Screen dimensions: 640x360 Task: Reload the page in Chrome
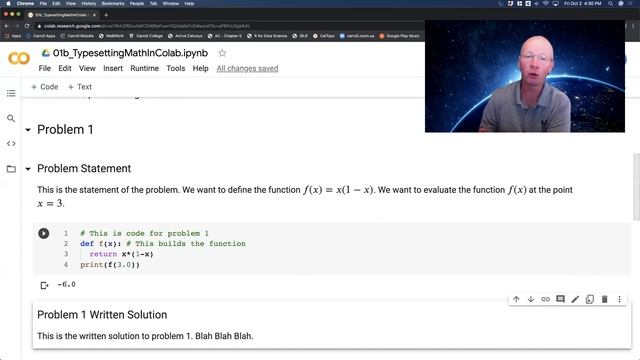click(27, 26)
